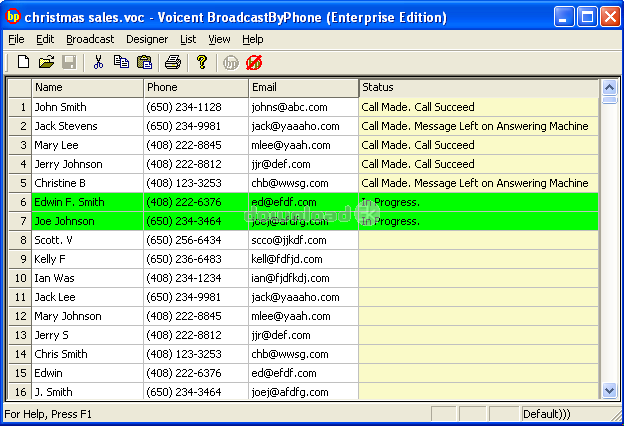Viewport: 624px width, 426px height.
Task: Click the Status column header
Action: pyautogui.click(x=479, y=88)
